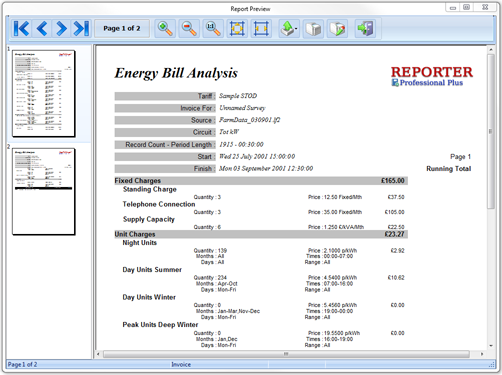Advance to the next report page
The width and height of the screenshot is (502, 375).
click(x=61, y=28)
